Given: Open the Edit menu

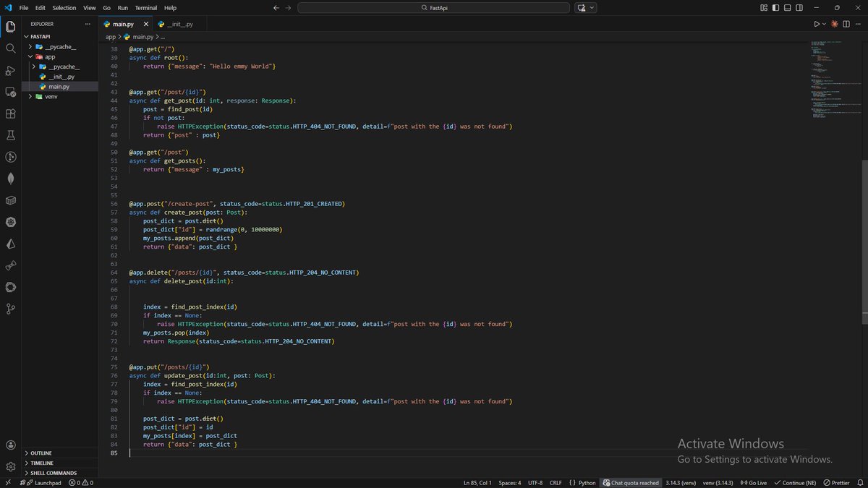Looking at the screenshot, I should tap(40, 7).
